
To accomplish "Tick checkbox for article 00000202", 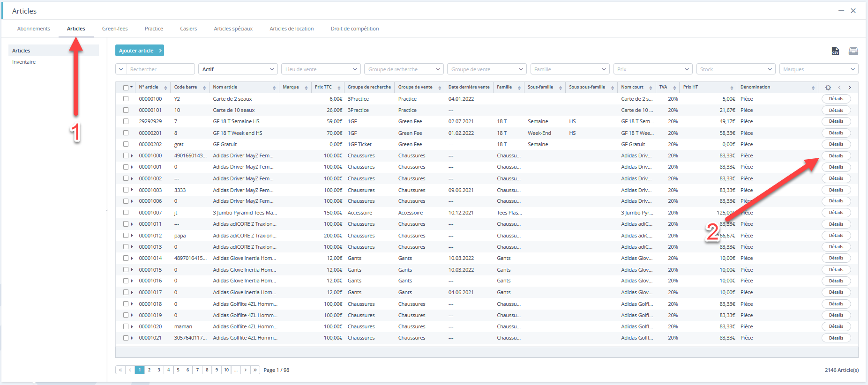I will 126,144.
